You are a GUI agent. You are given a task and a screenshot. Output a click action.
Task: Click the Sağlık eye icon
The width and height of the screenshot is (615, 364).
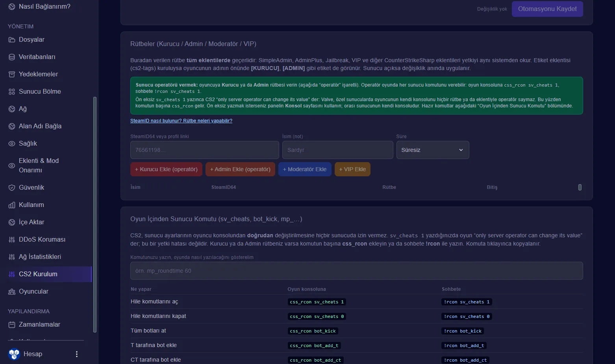[12, 144]
